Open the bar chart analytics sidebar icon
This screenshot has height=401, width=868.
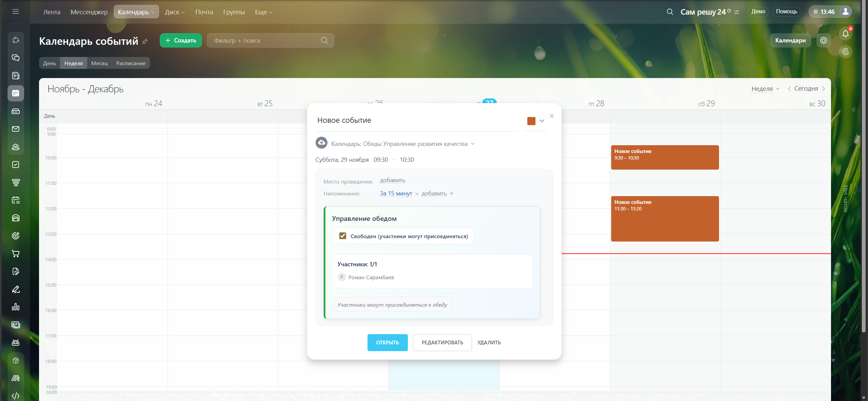coord(16,307)
